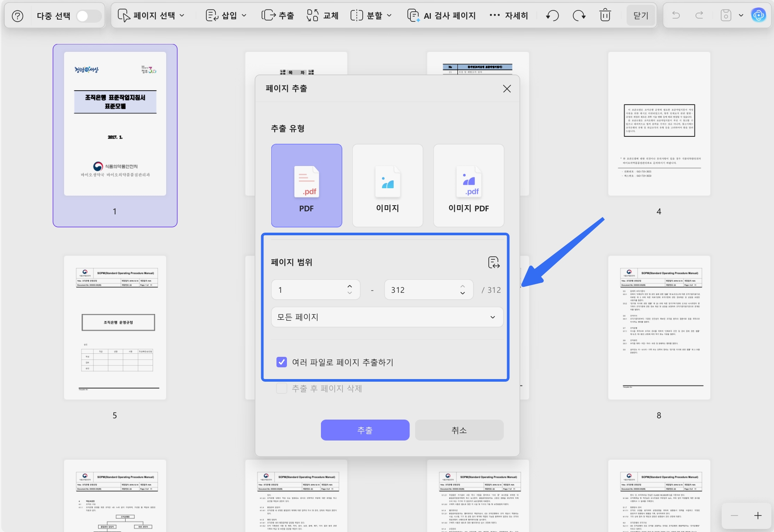This screenshot has height=532, width=774.
Task: Click the start page field showing 1
Action: coord(316,290)
